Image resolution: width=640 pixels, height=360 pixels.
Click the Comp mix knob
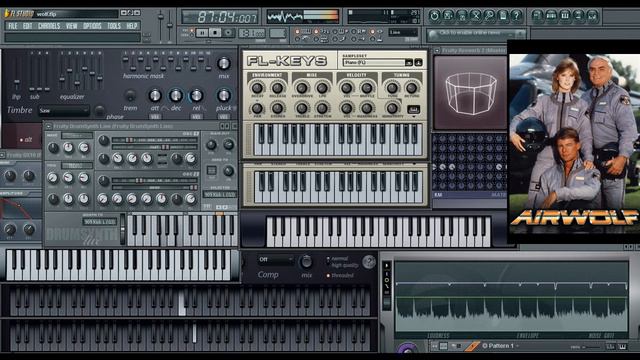coord(306,261)
